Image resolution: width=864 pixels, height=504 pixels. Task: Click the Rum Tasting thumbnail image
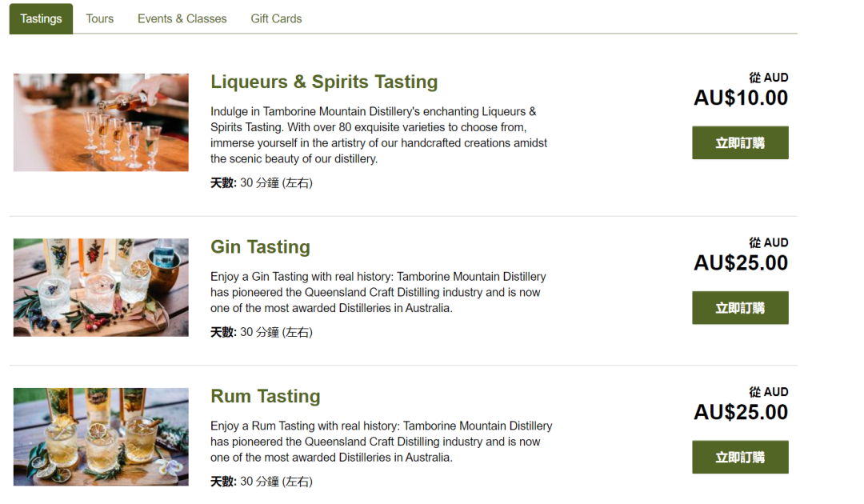click(x=101, y=437)
